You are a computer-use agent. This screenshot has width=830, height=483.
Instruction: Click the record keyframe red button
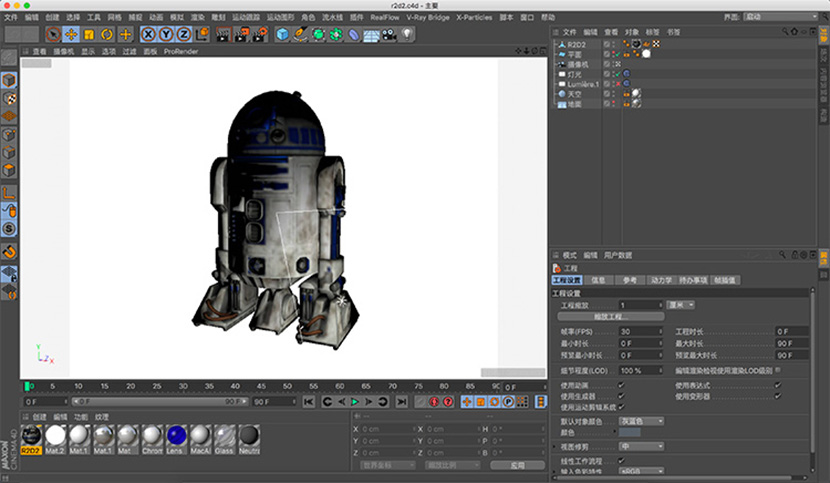point(434,402)
